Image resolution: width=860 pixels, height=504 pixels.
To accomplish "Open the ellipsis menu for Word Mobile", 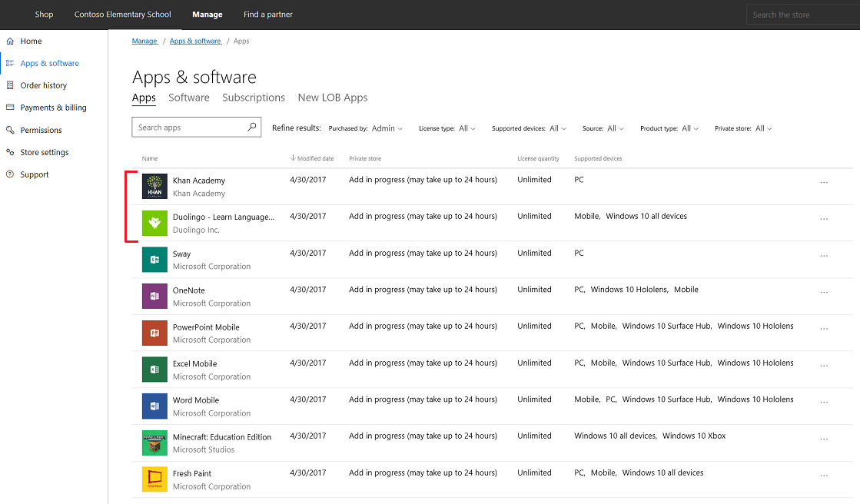I will [824, 403].
